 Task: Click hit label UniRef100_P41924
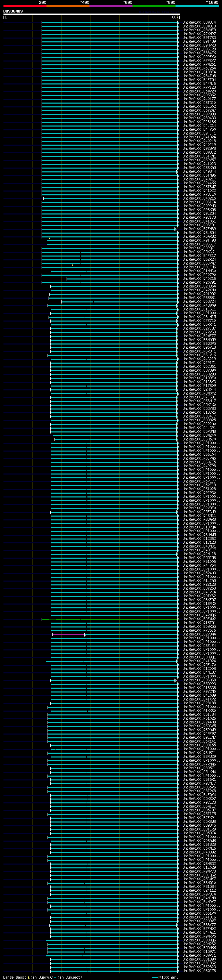click(x=199, y=661)
